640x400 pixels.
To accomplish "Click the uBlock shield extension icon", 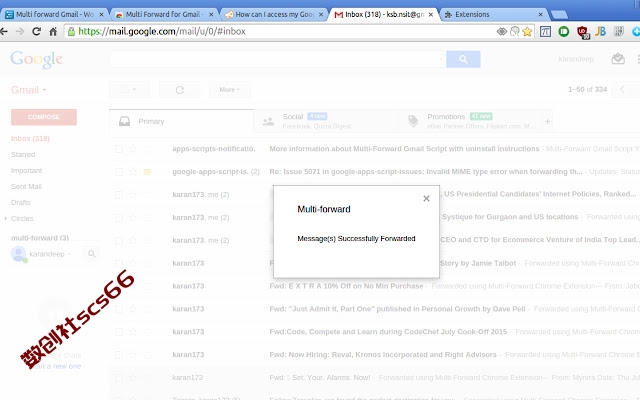I will coord(582,32).
